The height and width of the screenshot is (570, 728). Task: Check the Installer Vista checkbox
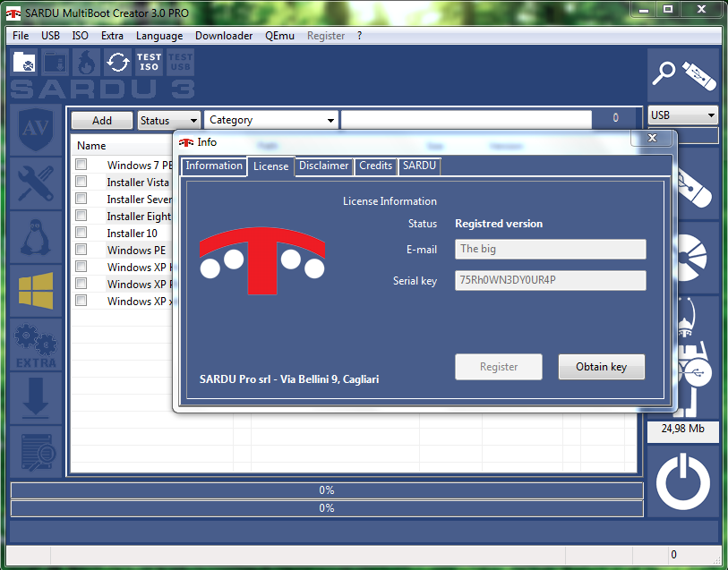pos(81,182)
